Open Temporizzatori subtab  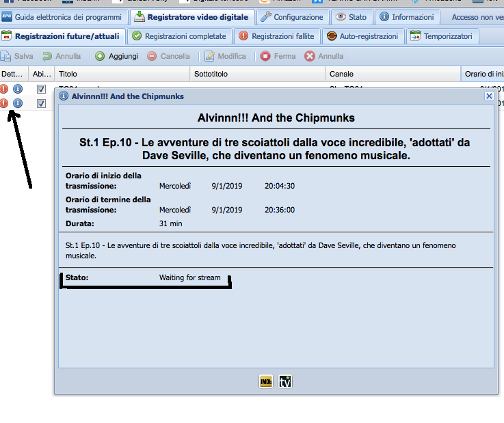coord(442,36)
